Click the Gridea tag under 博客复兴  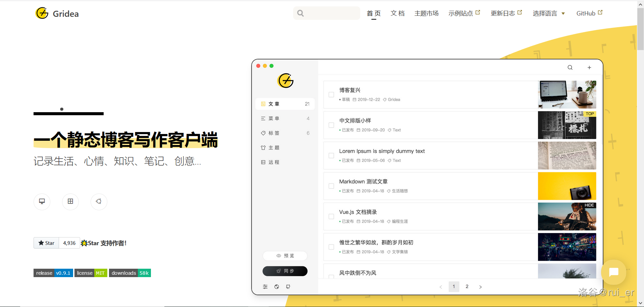(391, 100)
